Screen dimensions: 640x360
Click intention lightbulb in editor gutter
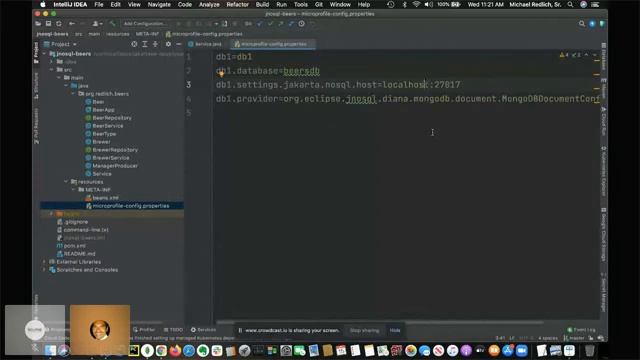221,73
